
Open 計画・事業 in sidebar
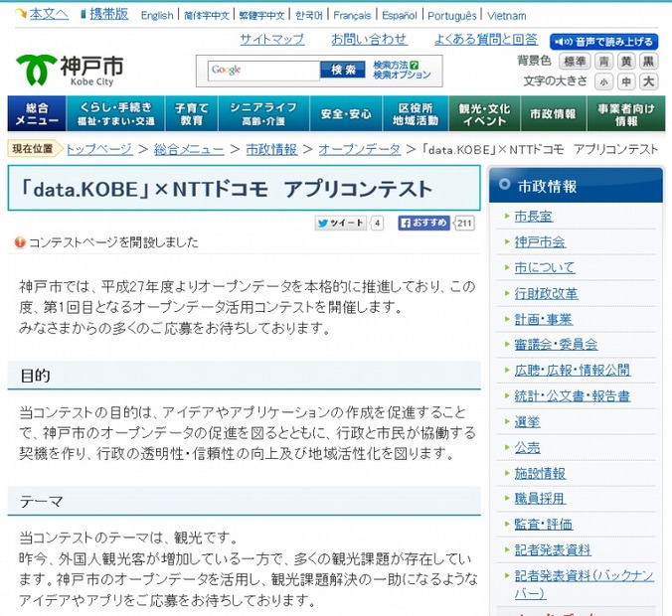(544, 319)
